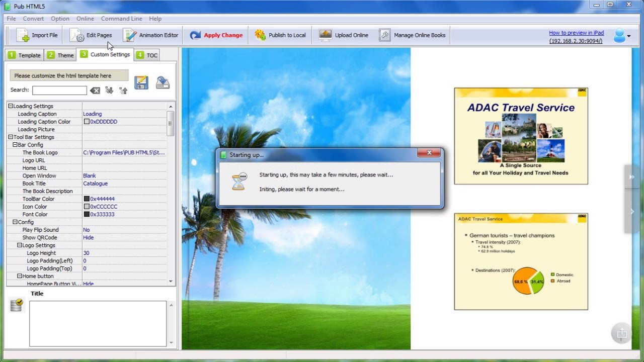Click the settings list scroll up arrow
The width and height of the screenshot is (644, 362).
[x=171, y=107]
